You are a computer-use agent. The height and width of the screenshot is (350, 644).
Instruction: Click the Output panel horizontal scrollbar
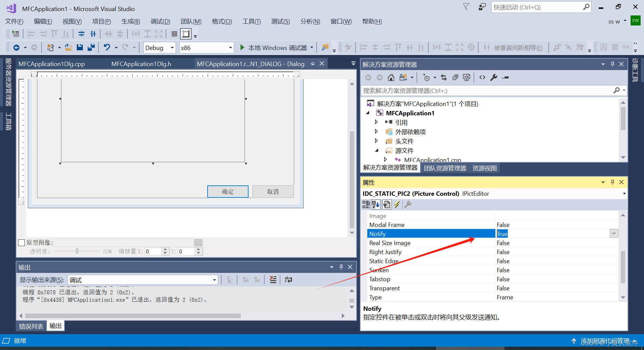coord(133,316)
